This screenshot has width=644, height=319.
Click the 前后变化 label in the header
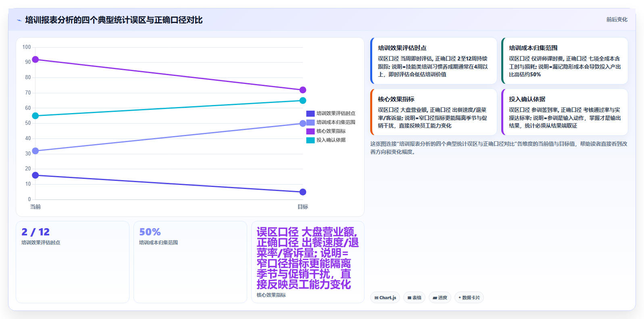(617, 19)
